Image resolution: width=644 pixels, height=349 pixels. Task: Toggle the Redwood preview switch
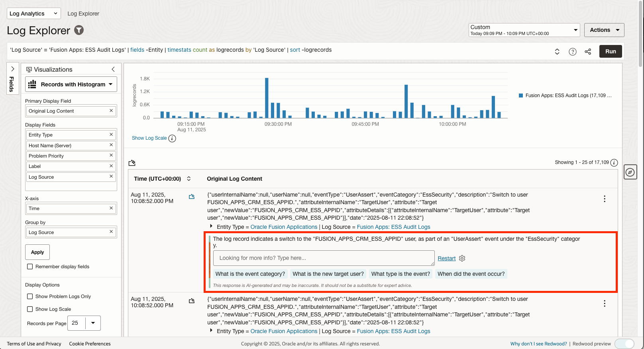pos(624,344)
